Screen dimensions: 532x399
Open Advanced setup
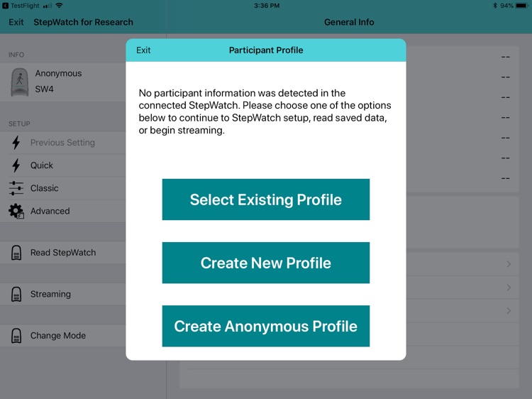click(x=62, y=211)
